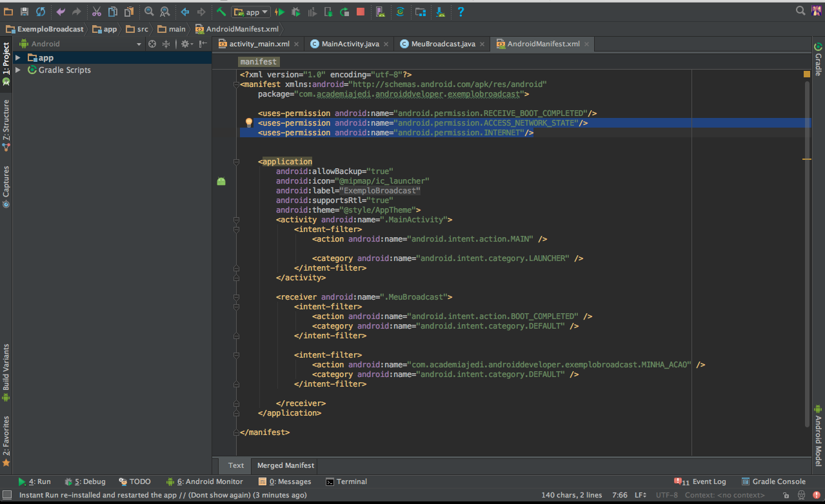Open the Gradle Console button
Image resolution: width=825 pixels, height=504 pixels.
coord(773,481)
